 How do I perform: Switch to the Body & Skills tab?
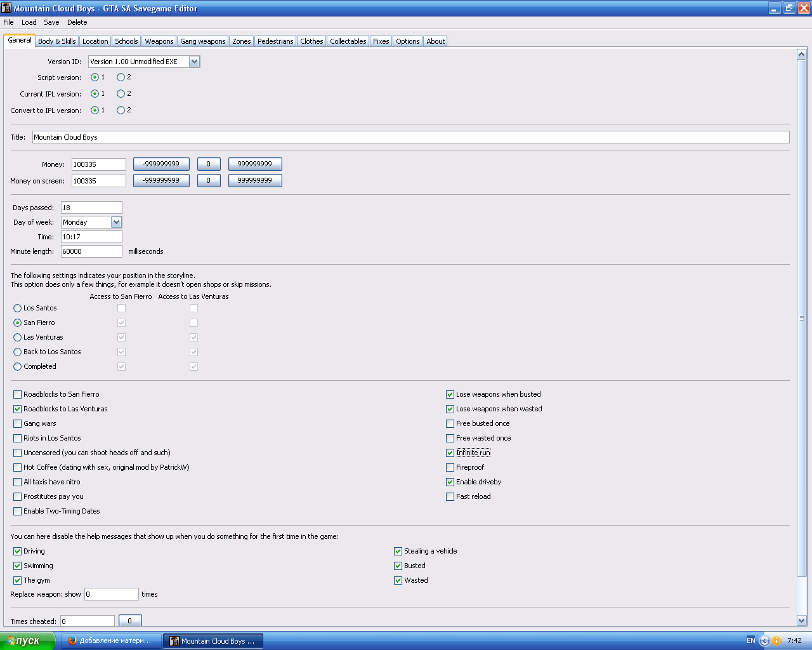pyautogui.click(x=56, y=41)
